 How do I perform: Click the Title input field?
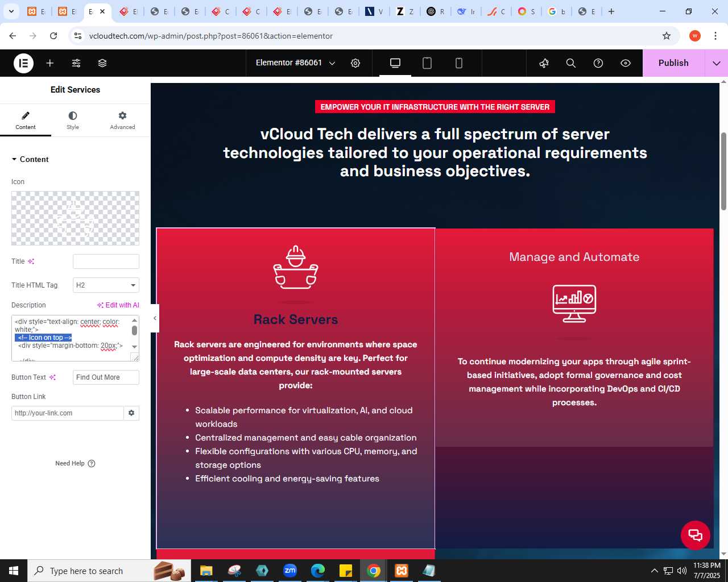[x=106, y=261]
